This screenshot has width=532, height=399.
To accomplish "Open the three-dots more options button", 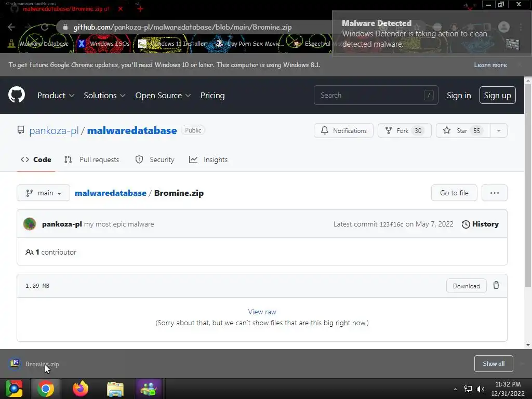I will click(495, 193).
